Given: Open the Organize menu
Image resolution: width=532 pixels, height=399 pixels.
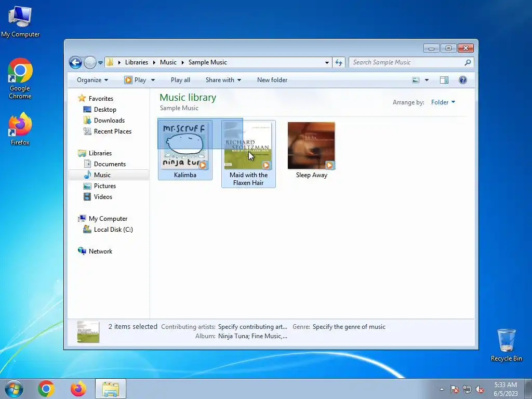Looking at the screenshot, I should click(92, 80).
